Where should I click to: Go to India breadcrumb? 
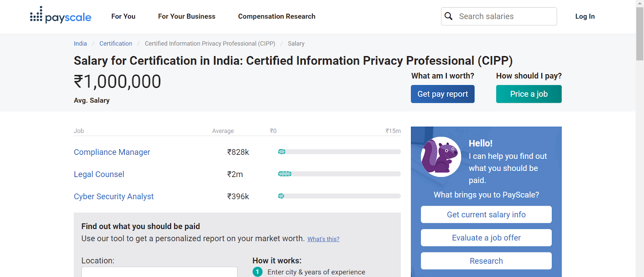[80, 44]
